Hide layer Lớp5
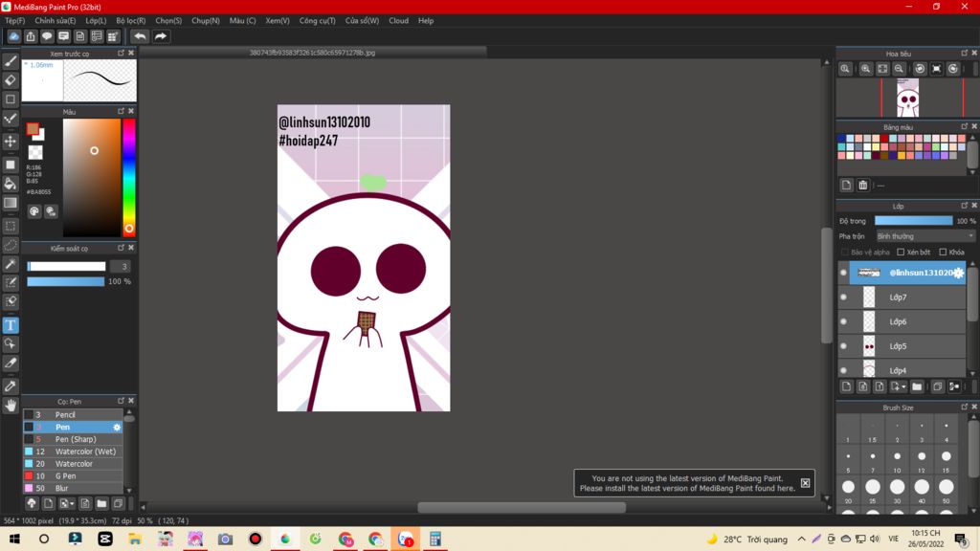This screenshot has width=980, height=551. [x=844, y=346]
